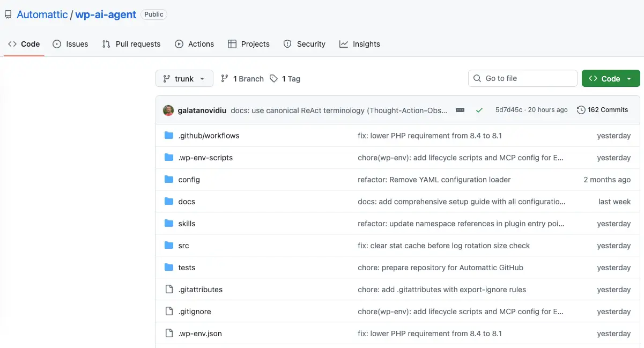
Task: Click the branch icon beside 1 Branch
Action: [224, 78]
